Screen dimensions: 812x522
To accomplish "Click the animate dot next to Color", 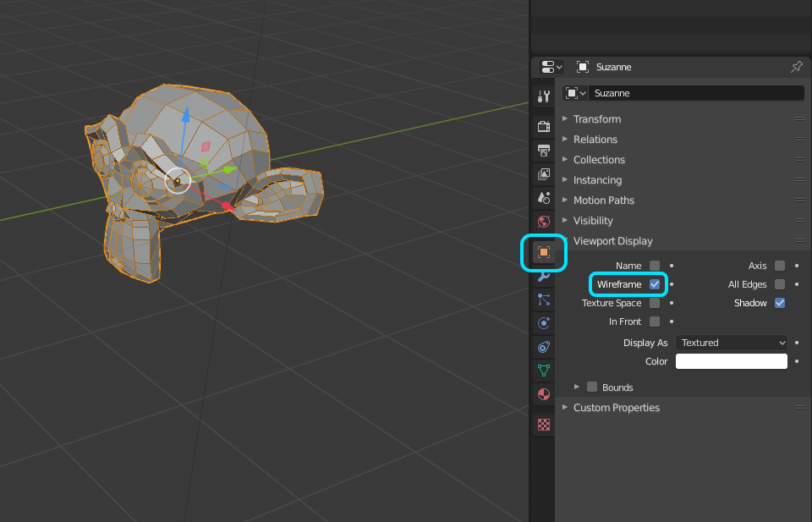I will click(797, 361).
